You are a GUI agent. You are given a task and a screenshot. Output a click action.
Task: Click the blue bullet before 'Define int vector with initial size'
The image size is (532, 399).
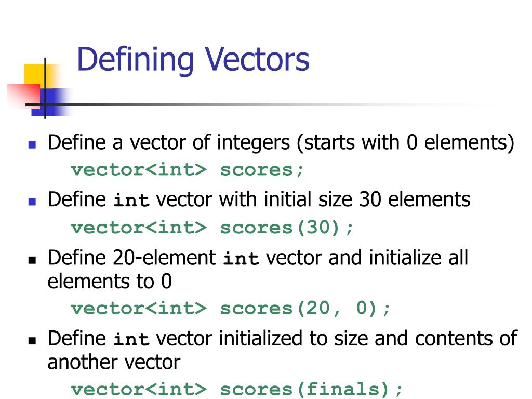click(32, 202)
